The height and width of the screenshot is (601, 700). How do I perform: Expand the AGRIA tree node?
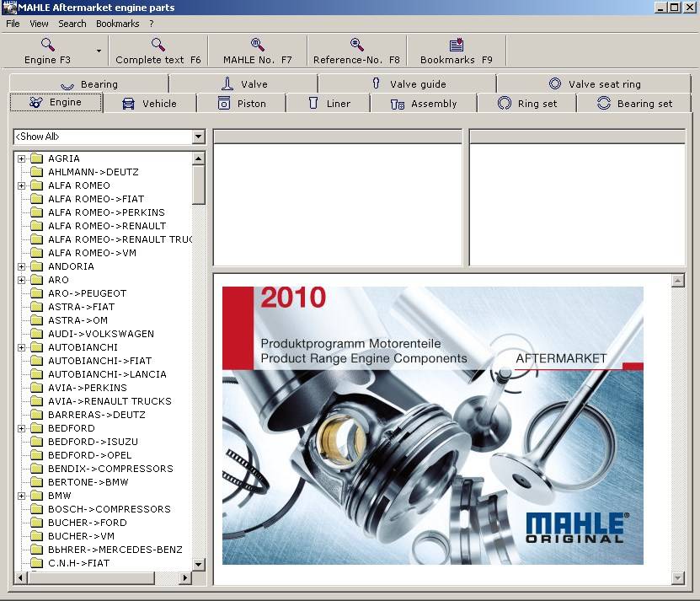21,158
